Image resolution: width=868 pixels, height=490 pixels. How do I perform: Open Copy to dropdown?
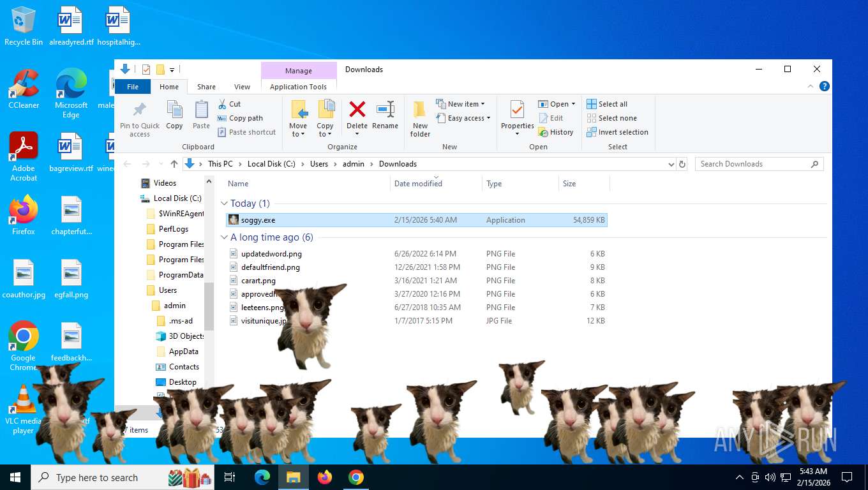point(325,119)
